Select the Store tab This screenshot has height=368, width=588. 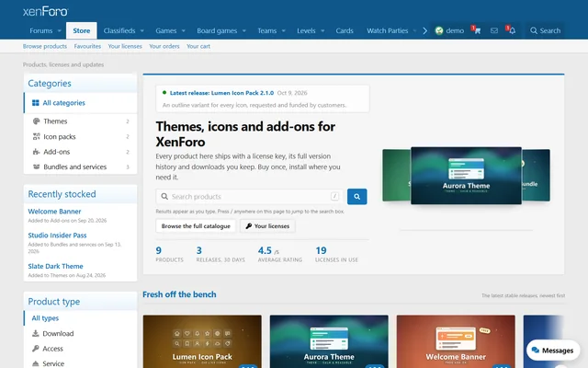[x=82, y=30]
